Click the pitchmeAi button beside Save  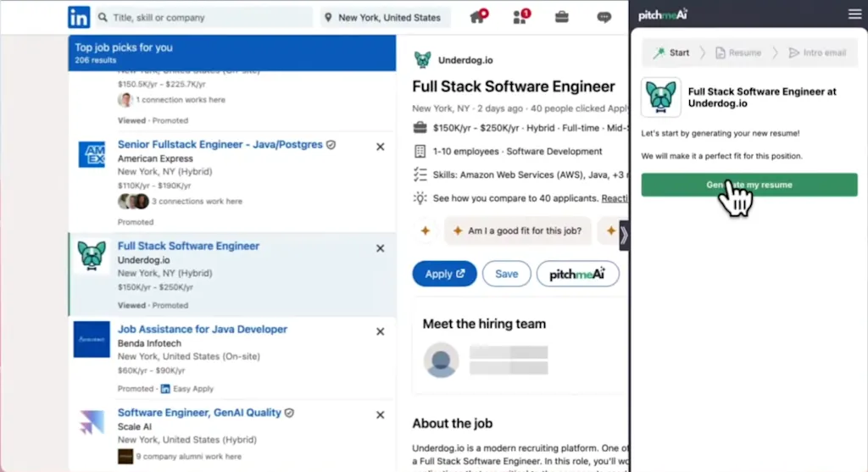click(577, 274)
